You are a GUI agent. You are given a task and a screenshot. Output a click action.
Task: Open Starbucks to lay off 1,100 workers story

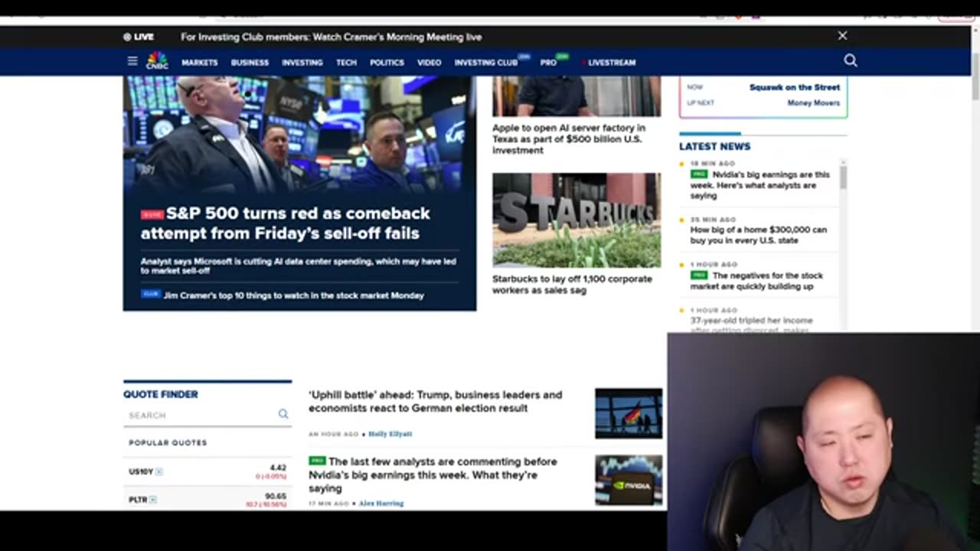pos(572,284)
